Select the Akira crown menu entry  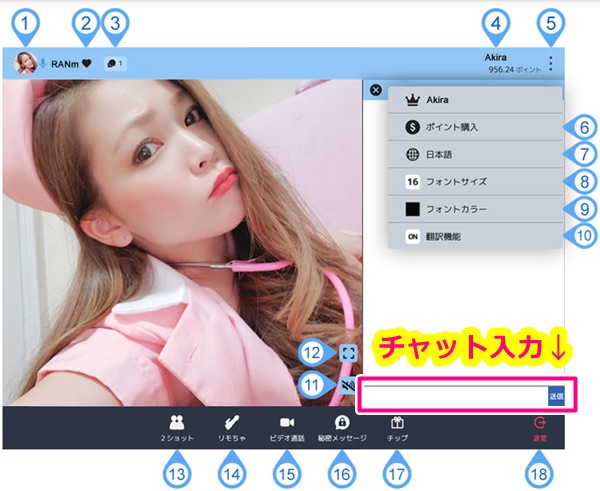point(475,100)
